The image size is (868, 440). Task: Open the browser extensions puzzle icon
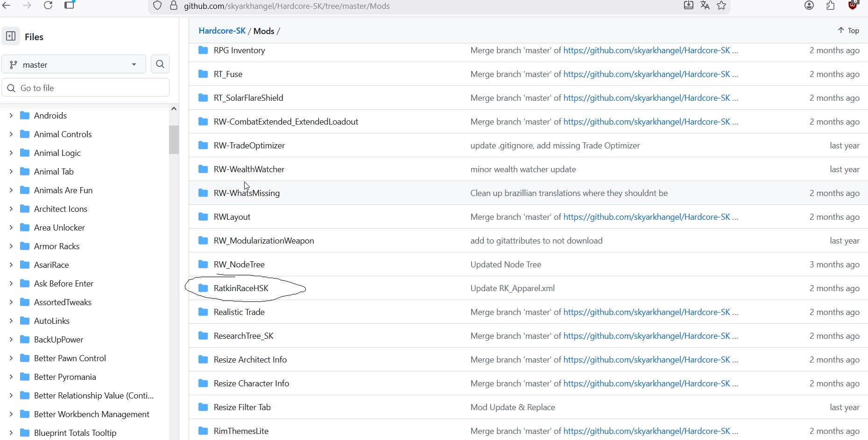831,6
